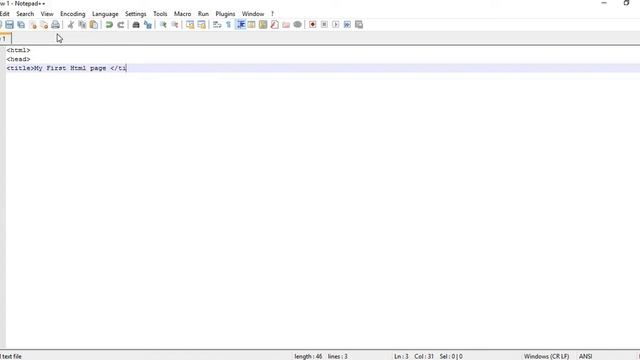Click 'Sel : 0|0' in status bar
Image resolution: width=640 pixels, height=360 pixels.
click(451, 356)
